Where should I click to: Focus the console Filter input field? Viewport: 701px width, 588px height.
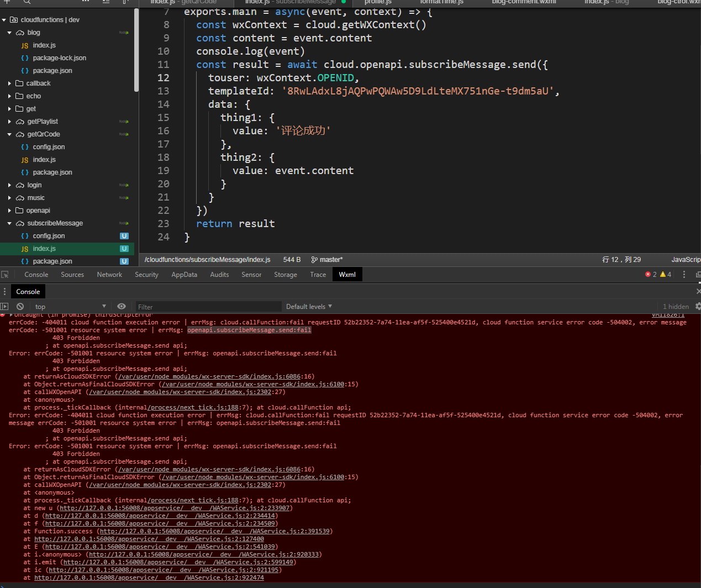coord(208,307)
